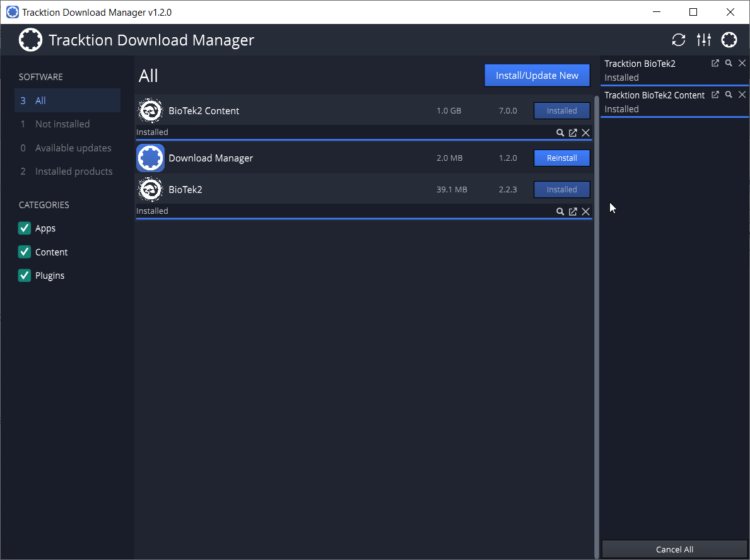Remove Tracktion BioTek2 from the download queue
750x560 pixels.
[742, 64]
